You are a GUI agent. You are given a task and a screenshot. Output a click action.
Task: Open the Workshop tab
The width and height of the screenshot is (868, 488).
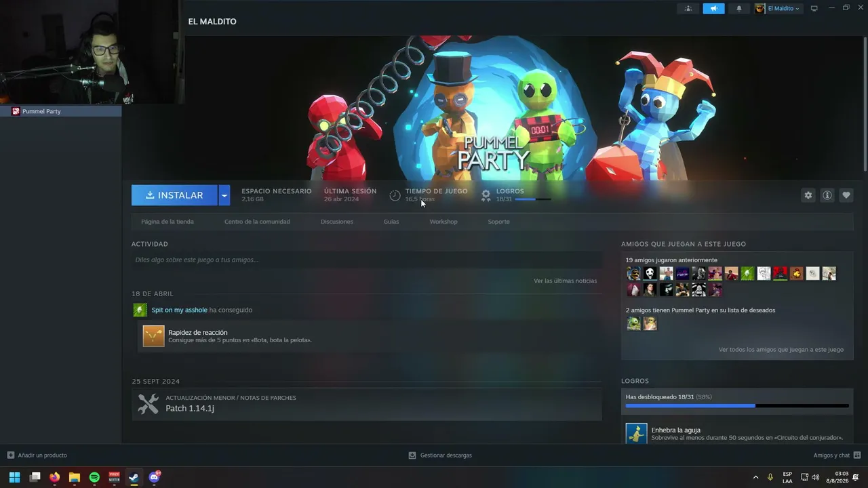pyautogui.click(x=443, y=222)
